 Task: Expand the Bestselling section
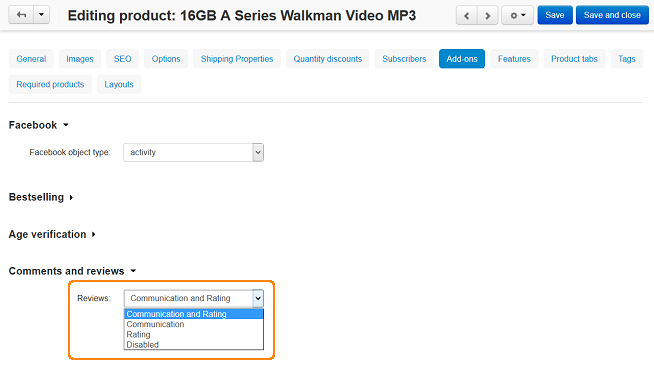[x=41, y=197]
